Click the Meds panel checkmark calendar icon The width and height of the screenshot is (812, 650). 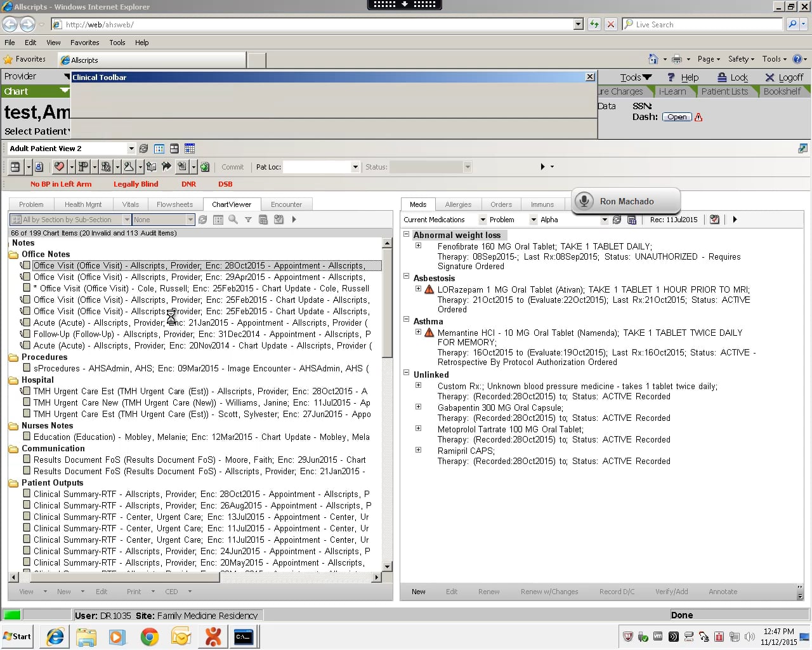click(715, 220)
